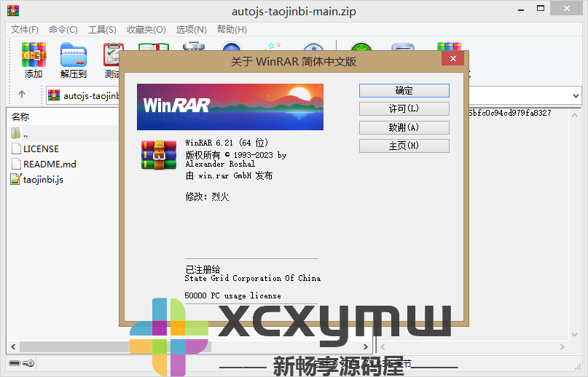Click left arrow of file list horizontal scrollbar
Viewport: 588px width, 377px height.
click(x=13, y=346)
